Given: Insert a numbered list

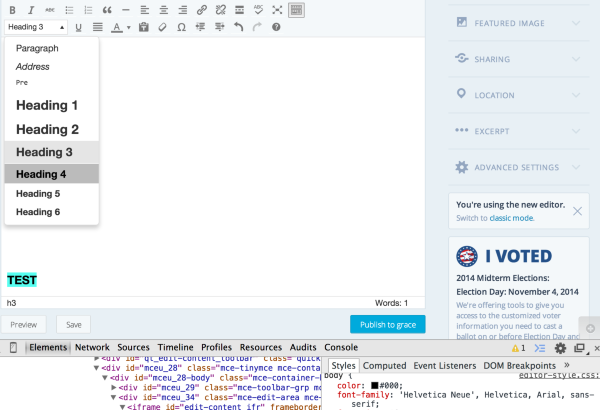Looking at the screenshot, I should pos(88,10).
